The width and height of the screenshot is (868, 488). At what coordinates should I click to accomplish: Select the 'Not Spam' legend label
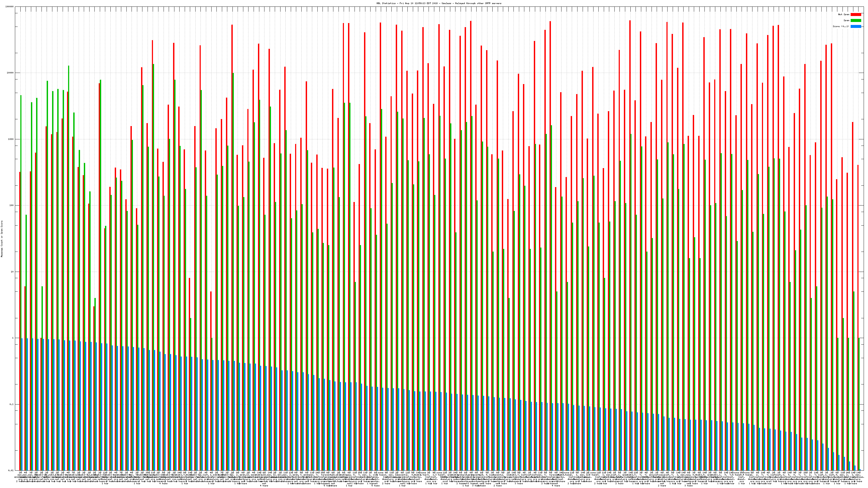[x=844, y=14]
